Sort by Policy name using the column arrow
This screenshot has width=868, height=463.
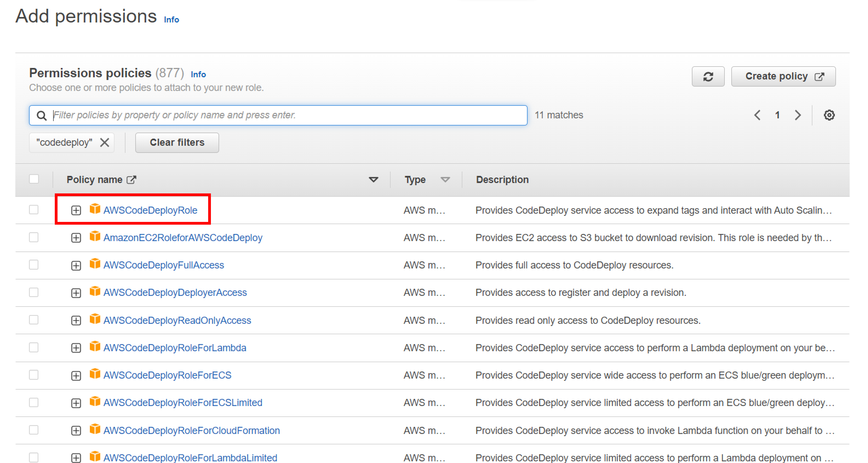[373, 180]
